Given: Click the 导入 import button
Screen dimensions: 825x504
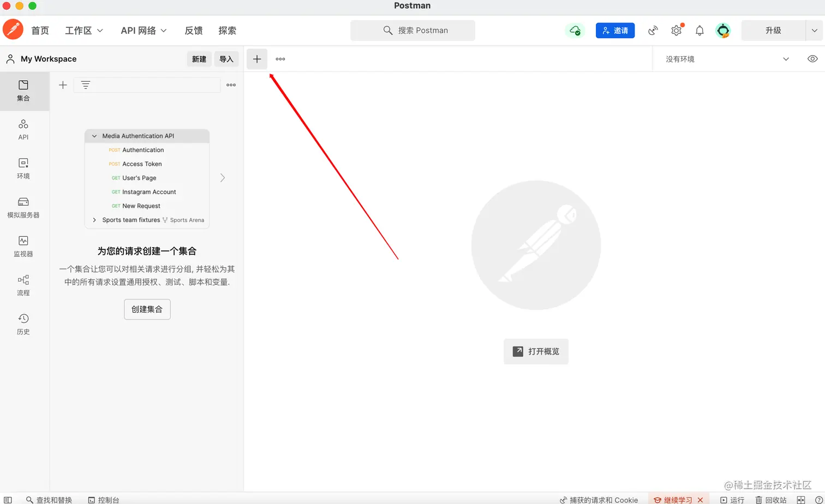Looking at the screenshot, I should [226, 59].
